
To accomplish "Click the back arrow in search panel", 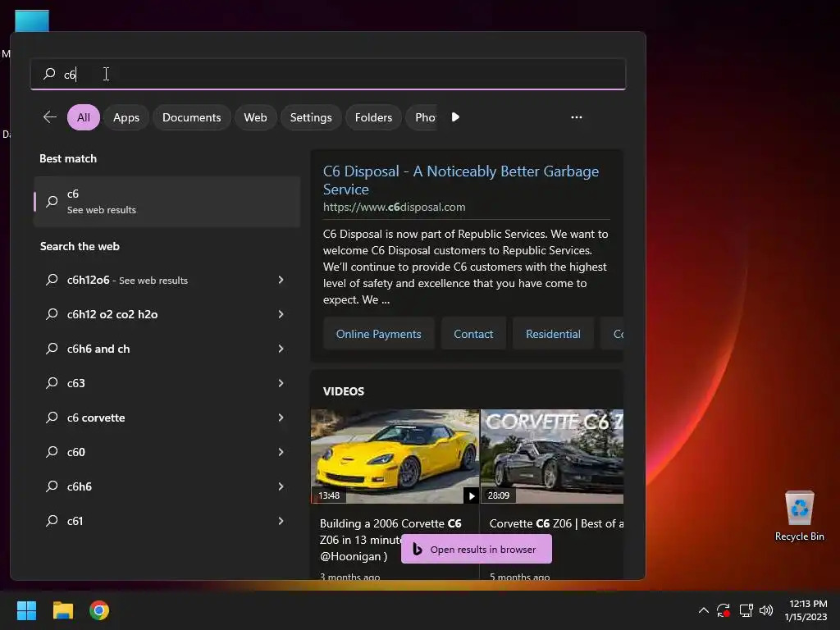I will [50, 117].
